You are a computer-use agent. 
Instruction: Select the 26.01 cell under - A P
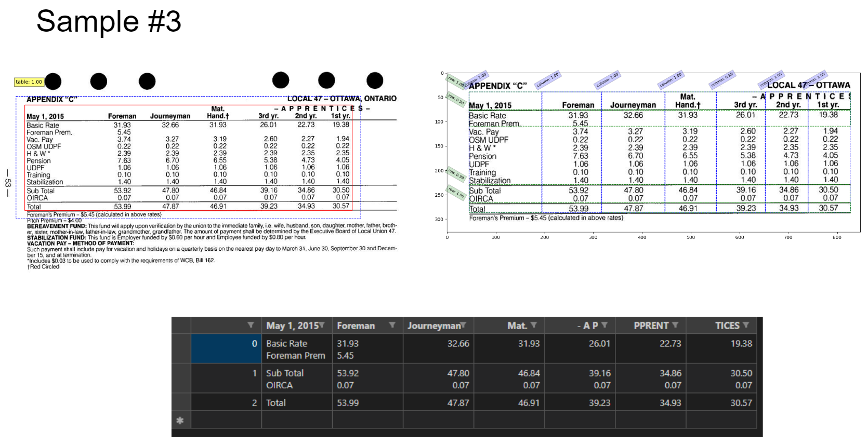coord(580,348)
